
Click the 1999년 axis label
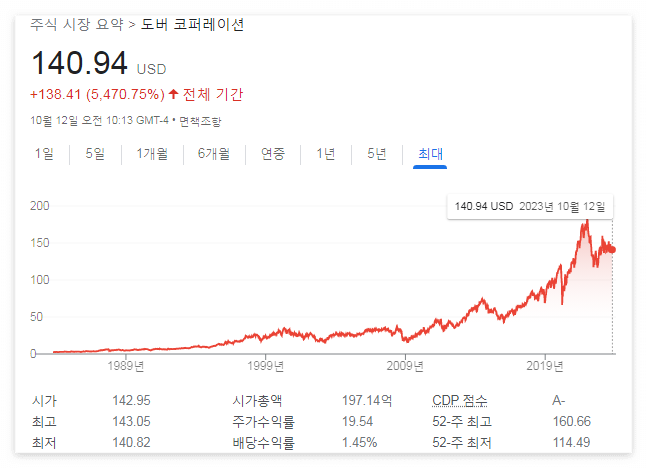[265, 366]
